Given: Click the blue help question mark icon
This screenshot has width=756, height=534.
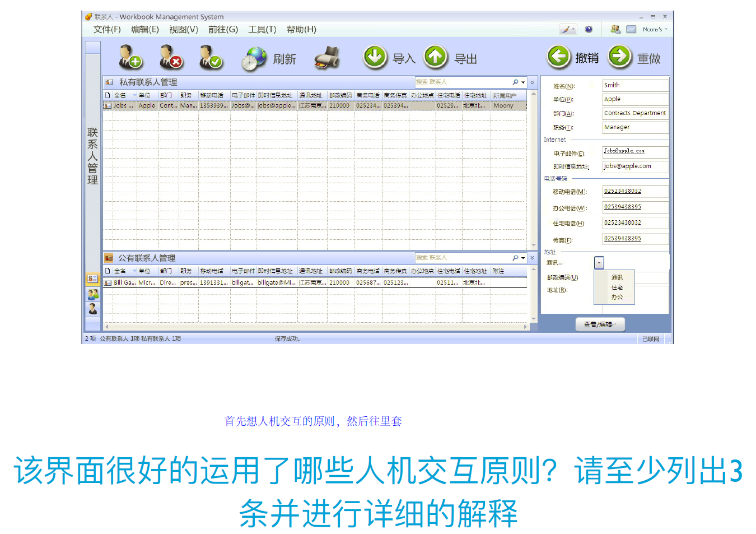Looking at the screenshot, I should pyautogui.click(x=589, y=29).
